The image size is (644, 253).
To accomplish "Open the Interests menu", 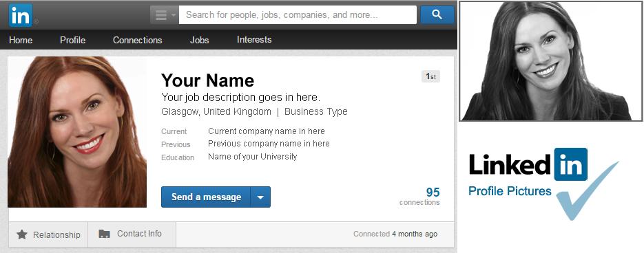I will tap(254, 40).
